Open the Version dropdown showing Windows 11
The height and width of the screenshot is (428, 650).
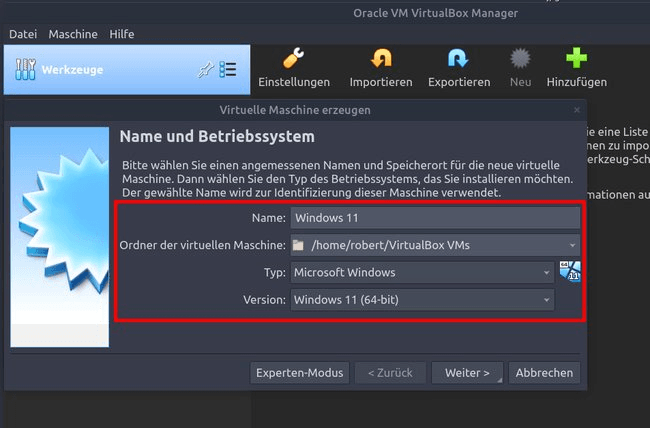point(547,300)
